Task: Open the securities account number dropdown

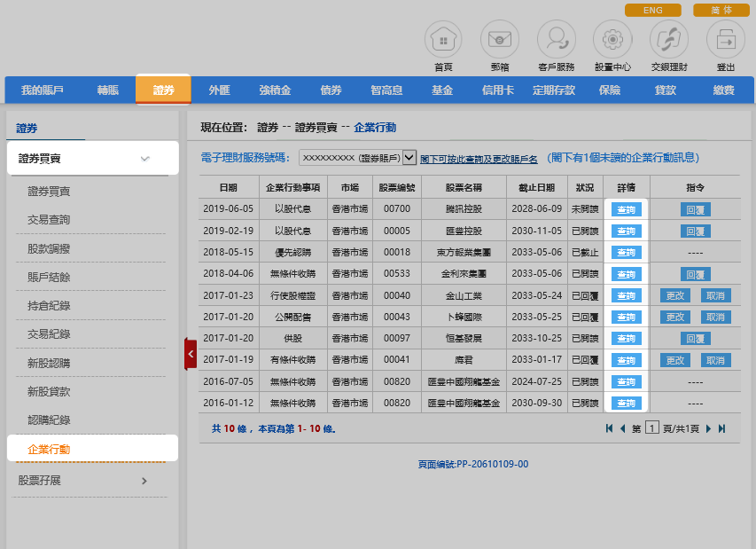Action: coord(409,158)
